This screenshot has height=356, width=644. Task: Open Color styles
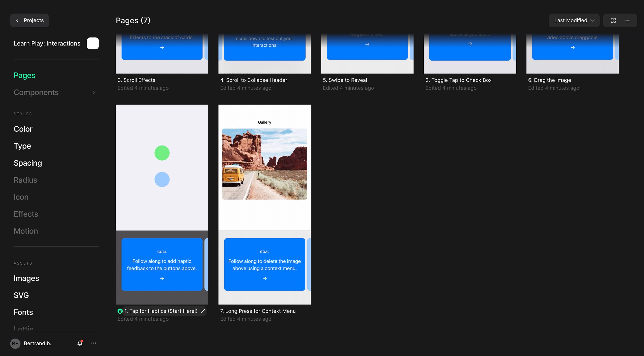point(23,129)
